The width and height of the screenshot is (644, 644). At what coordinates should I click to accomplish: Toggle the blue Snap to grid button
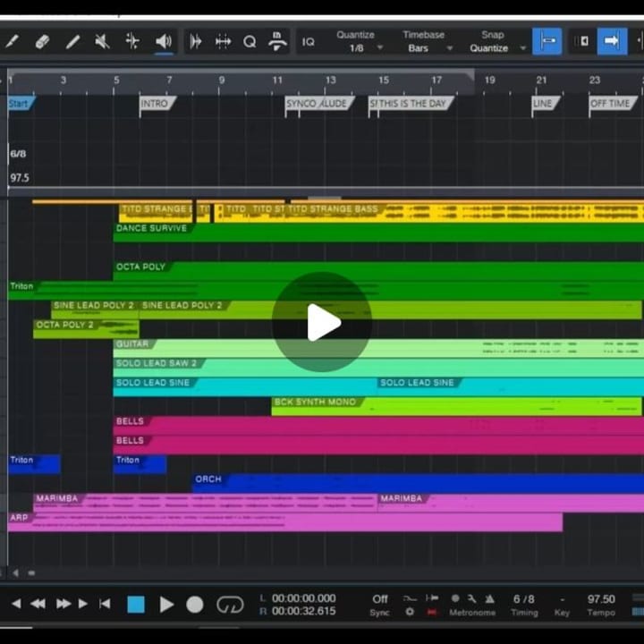point(547,41)
